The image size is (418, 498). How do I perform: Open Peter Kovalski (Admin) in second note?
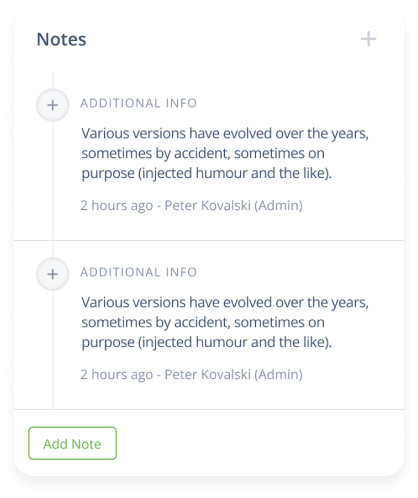click(x=234, y=374)
